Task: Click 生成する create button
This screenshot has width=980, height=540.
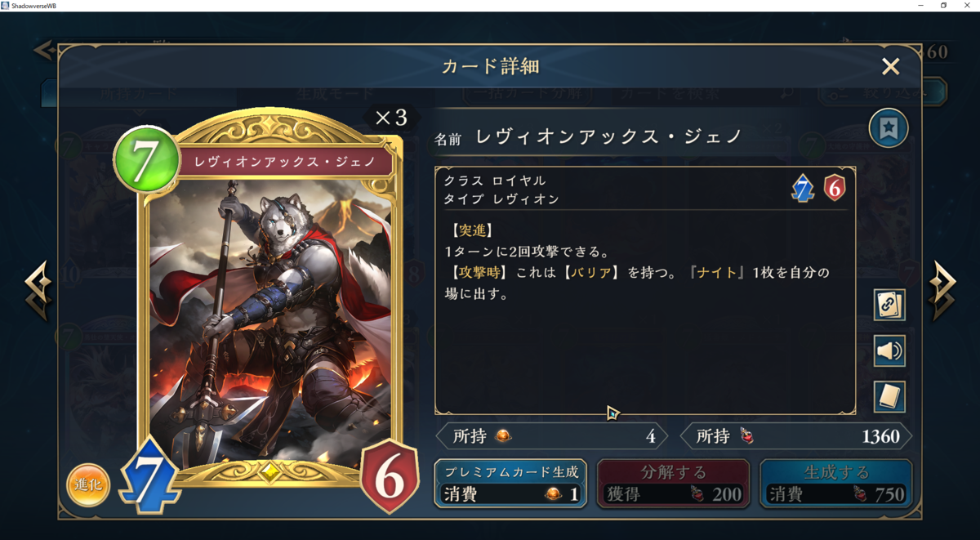Action: pos(835,483)
